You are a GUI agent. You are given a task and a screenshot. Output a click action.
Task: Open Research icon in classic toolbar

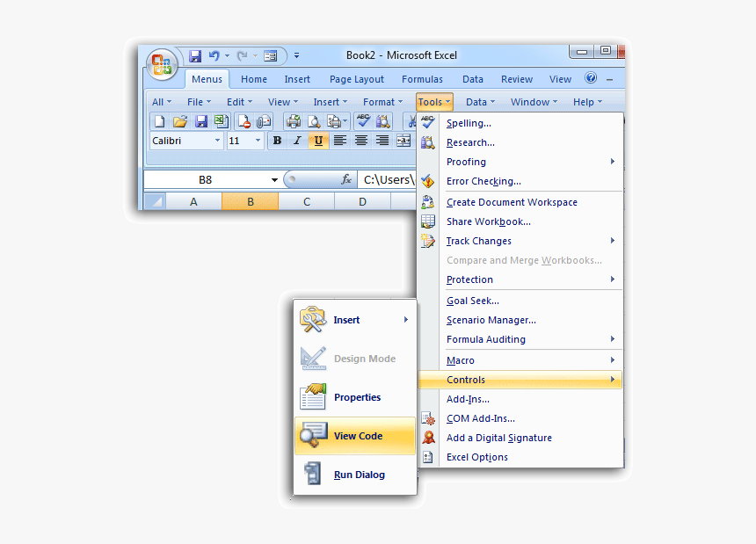tap(383, 121)
